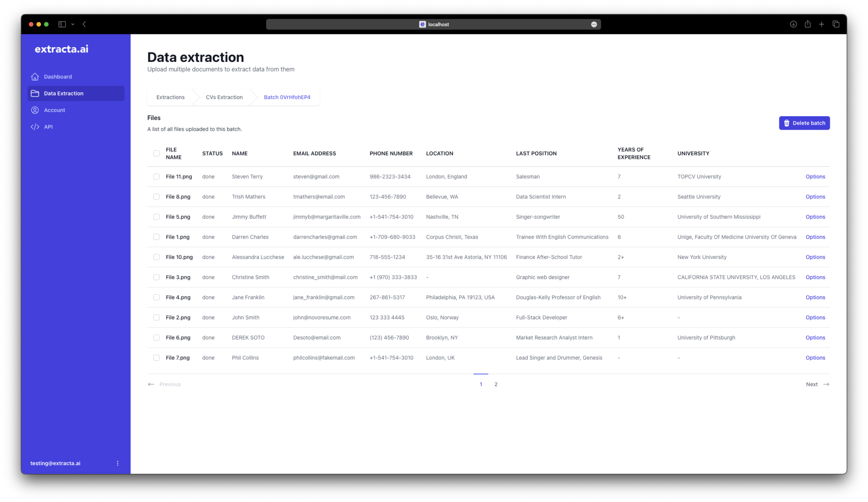This screenshot has width=868, height=502.
Task: Click the tab overview icon top right
Action: click(x=836, y=24)
